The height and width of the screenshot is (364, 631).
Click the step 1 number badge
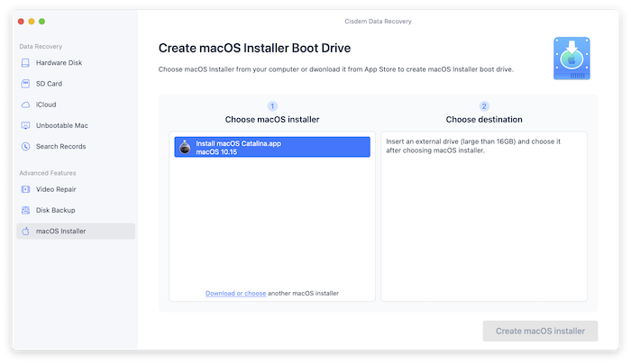click(x=272, y=105)
